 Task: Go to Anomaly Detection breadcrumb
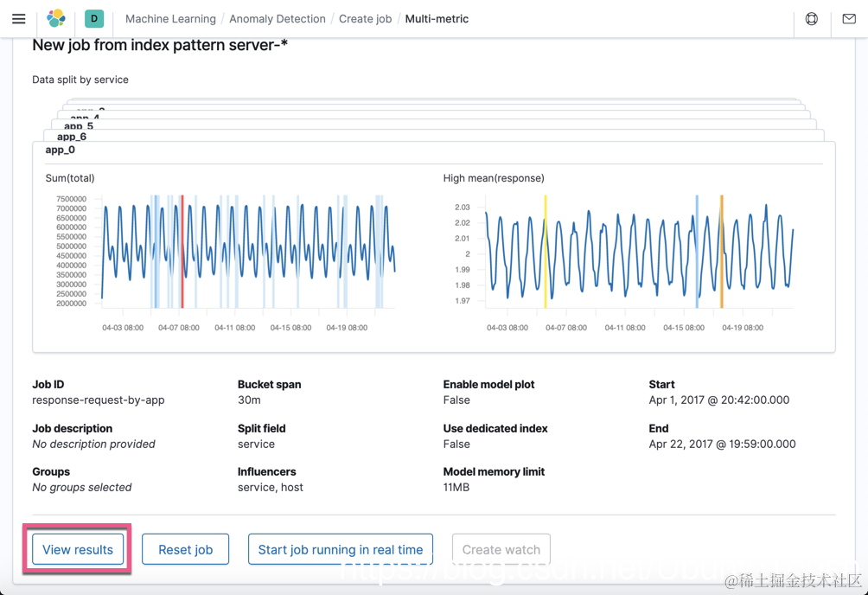coord(278,19)
